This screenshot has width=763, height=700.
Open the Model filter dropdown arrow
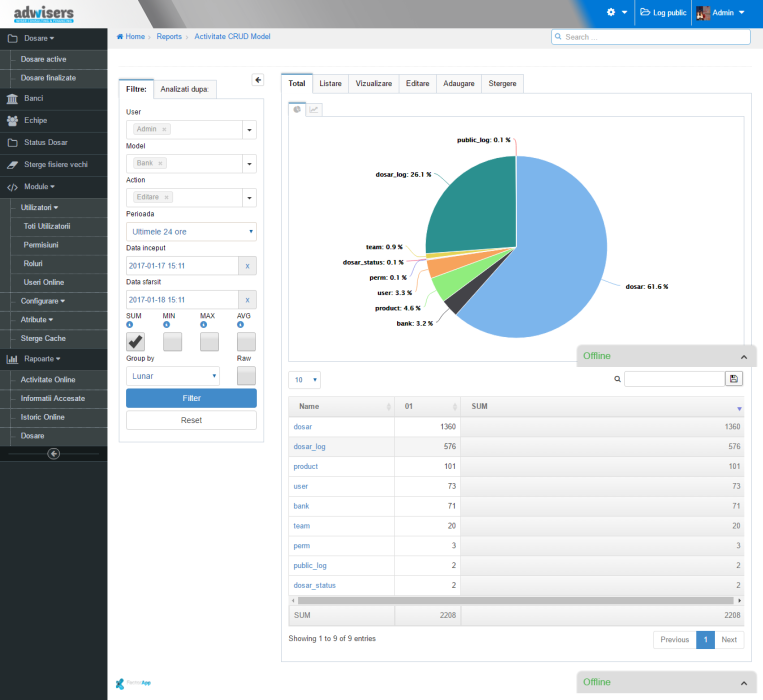click(x=249, y=164)
